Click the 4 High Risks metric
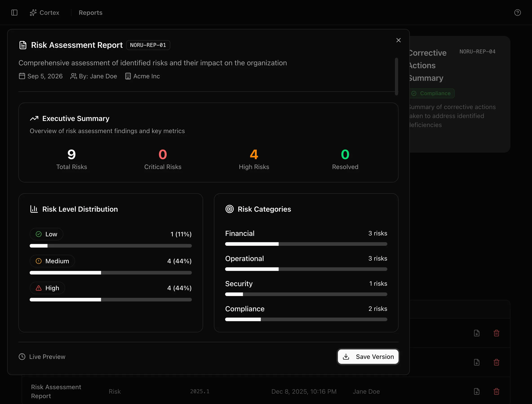The image size is (532, 404). [254, 159]
